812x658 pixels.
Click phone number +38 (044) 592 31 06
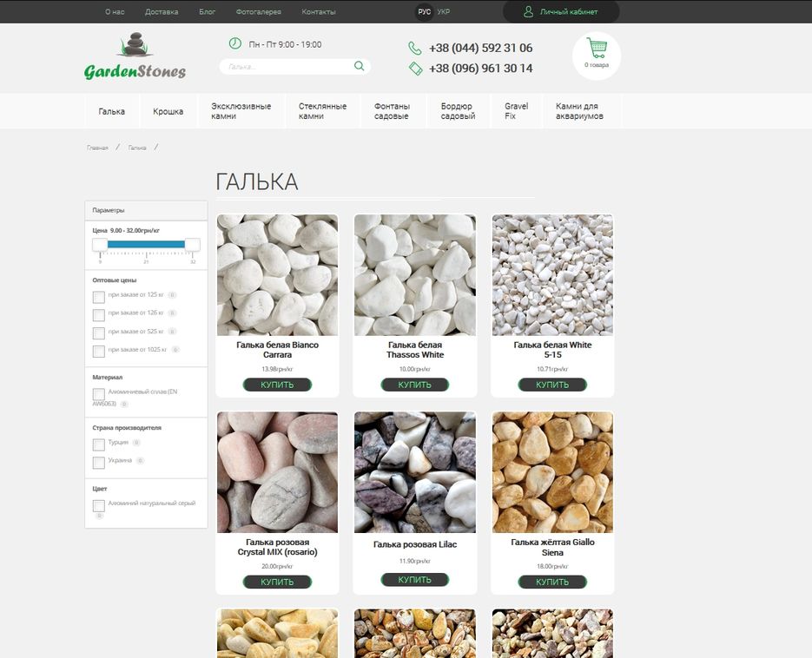coord(480,48)
